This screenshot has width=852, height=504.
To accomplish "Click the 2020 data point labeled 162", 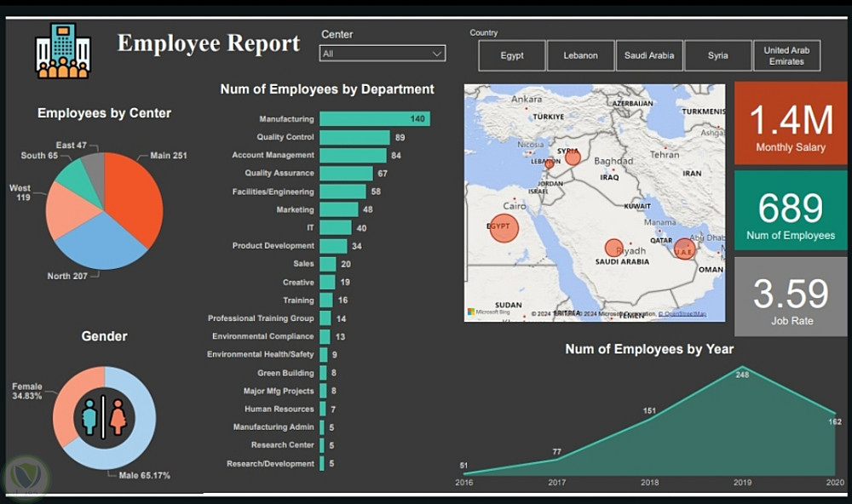I will (835, 413).
